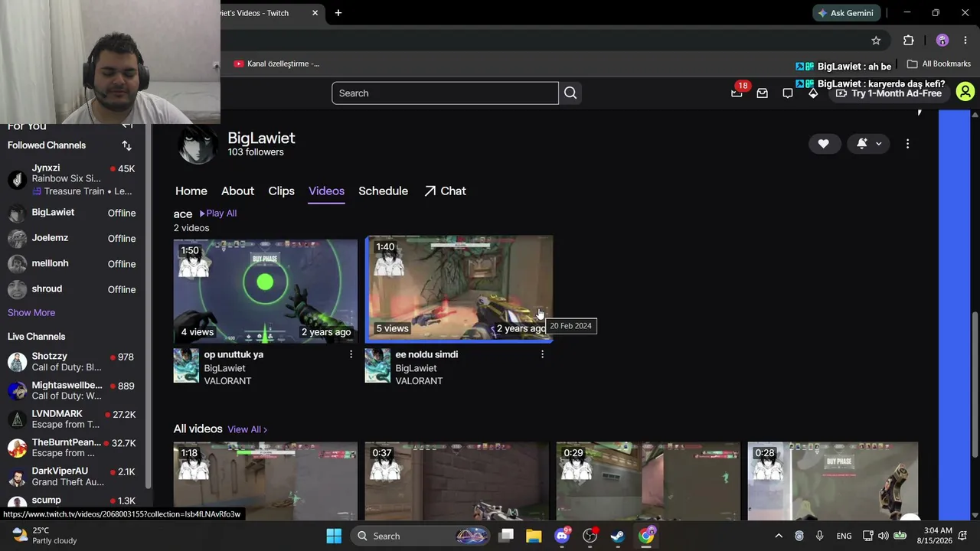Open the Jynxzi followed channel
This screenshot has width=980, height=551.
(72, 180)
